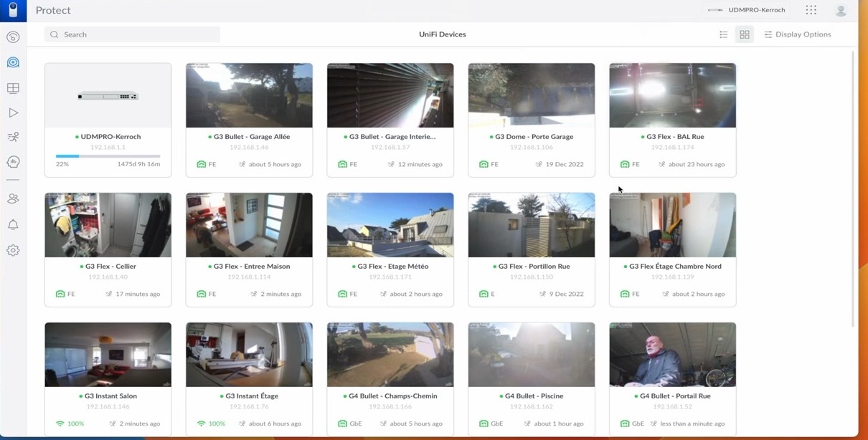The image size is (868, 440).
Task: Click the 'less than a minute ago' text
Action: [692, 424]
